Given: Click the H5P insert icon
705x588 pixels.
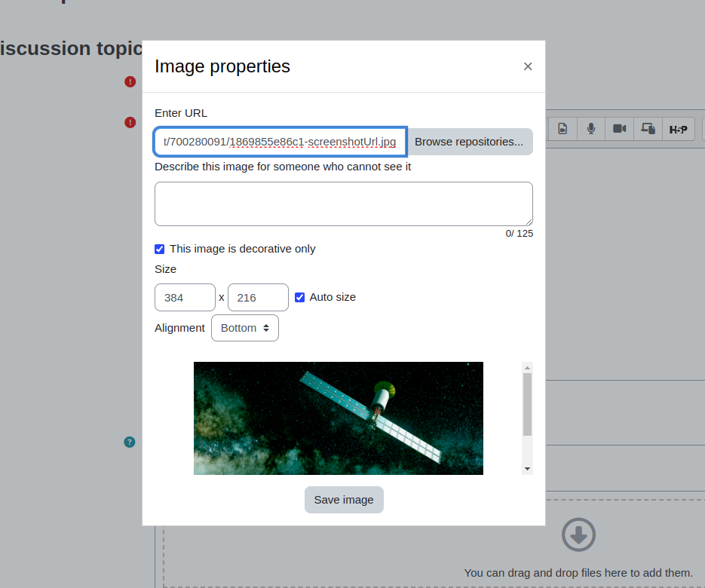Looking at the screenshot, I should [678, 130].
